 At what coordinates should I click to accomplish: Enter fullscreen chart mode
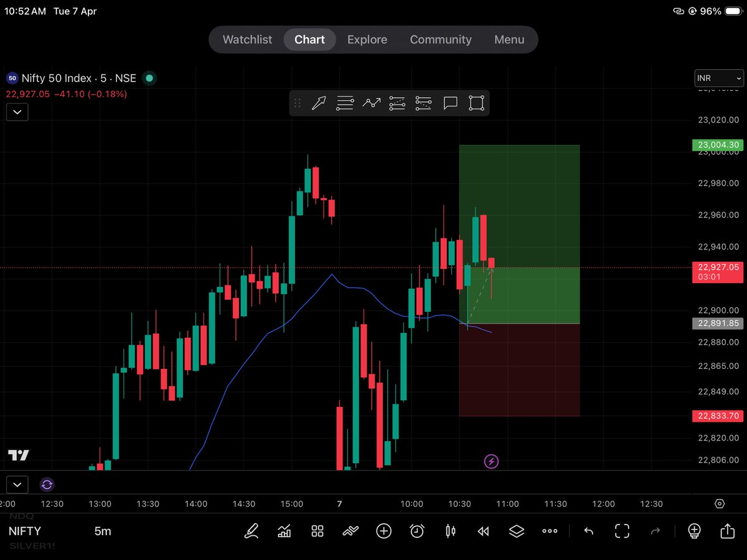(x=622, y=531)
